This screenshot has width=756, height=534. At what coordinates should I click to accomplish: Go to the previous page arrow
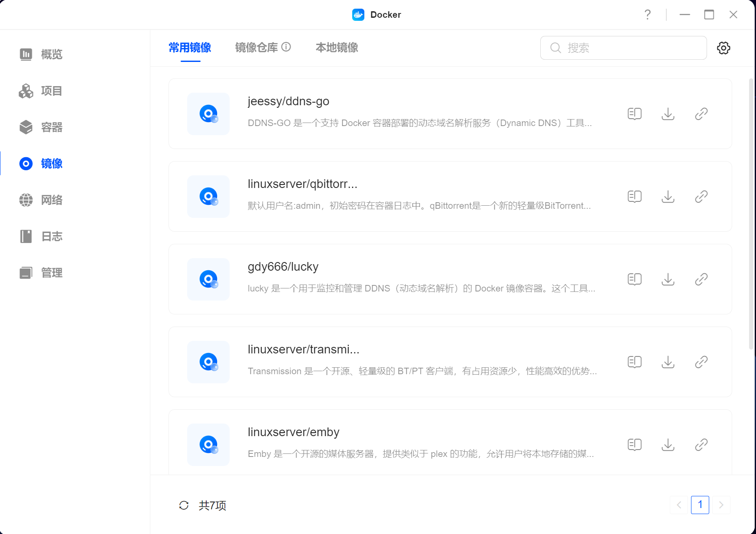tap(679, 505)
